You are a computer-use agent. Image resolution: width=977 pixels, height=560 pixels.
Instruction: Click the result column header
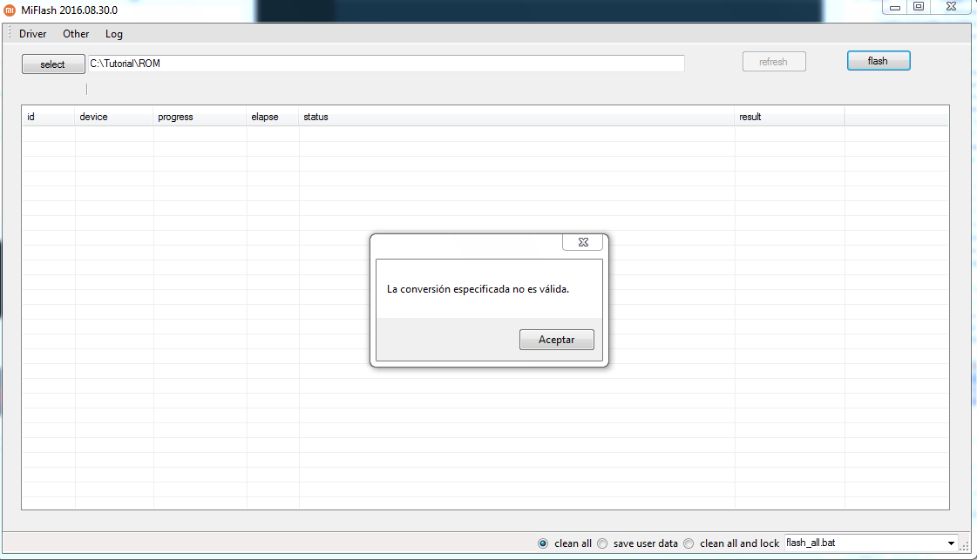tap(790, 117)
